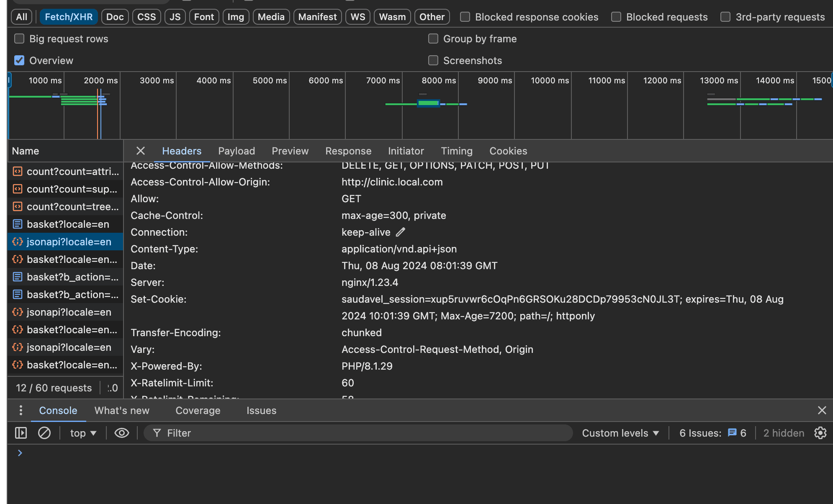833x504 pixels.
Task: Filter by CSS requests
Action: (147, 17)
